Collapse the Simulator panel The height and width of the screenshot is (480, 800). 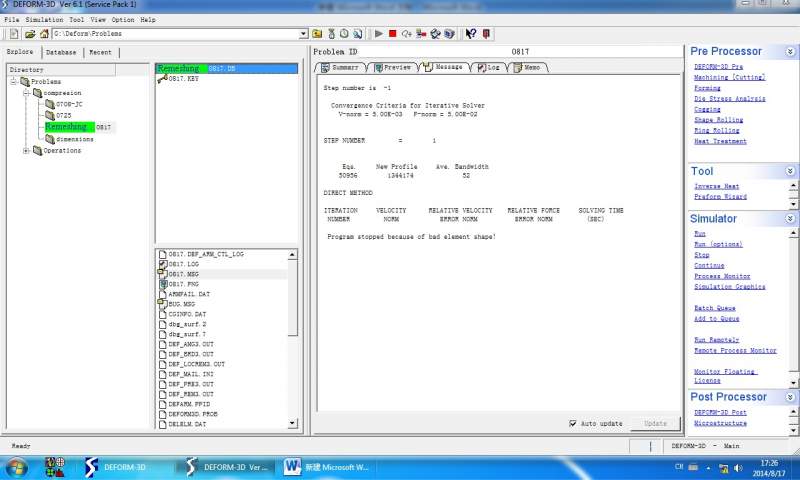[x=790, y=219]
